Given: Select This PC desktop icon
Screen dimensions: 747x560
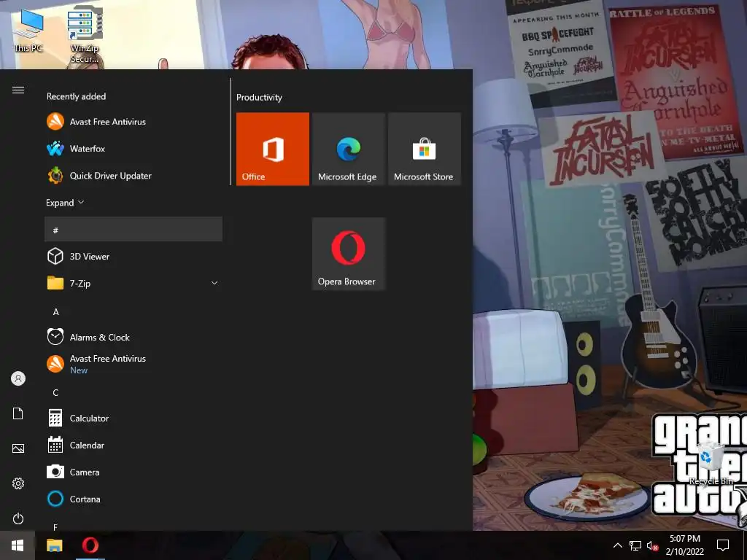Looking at the screenshot, I should point(28,29).
